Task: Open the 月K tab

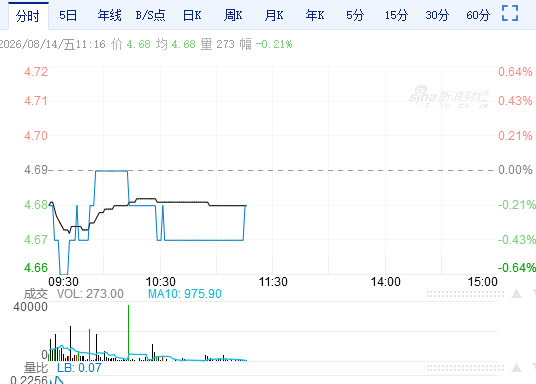Action: [x=274, y=15]
